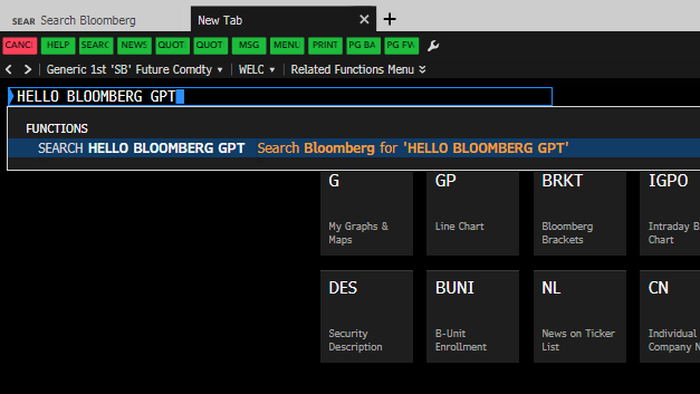This screenshot has height=394, width=700.
Task: Open the NL News on Ticker List tile
Action: click(x=580, y=316)
